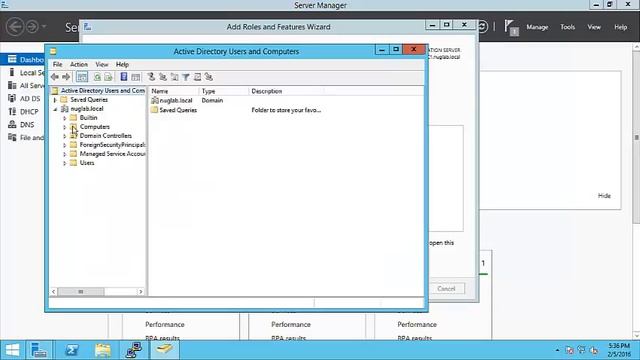640x360 pixels.
Task: Click Cancel in Add Roles wizard
Action: tap(446, 289)
